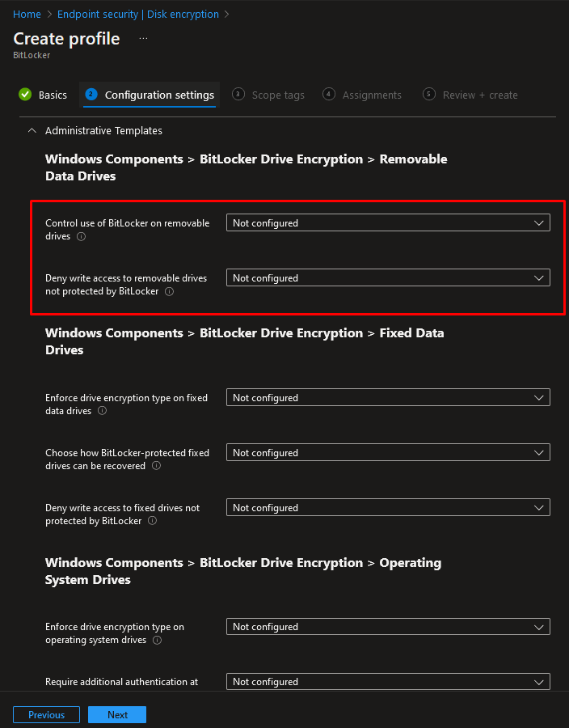Click the ellipsis beside Create profile

coord(143,39)
